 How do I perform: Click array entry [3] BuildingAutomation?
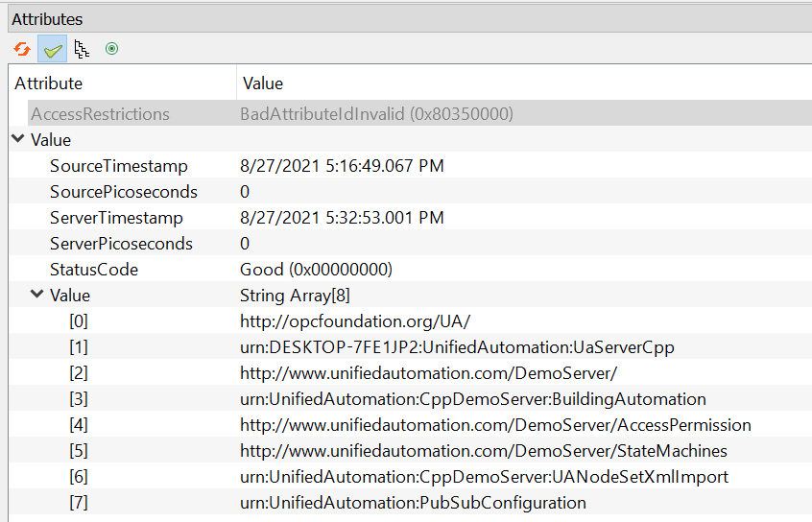[410, 398]
